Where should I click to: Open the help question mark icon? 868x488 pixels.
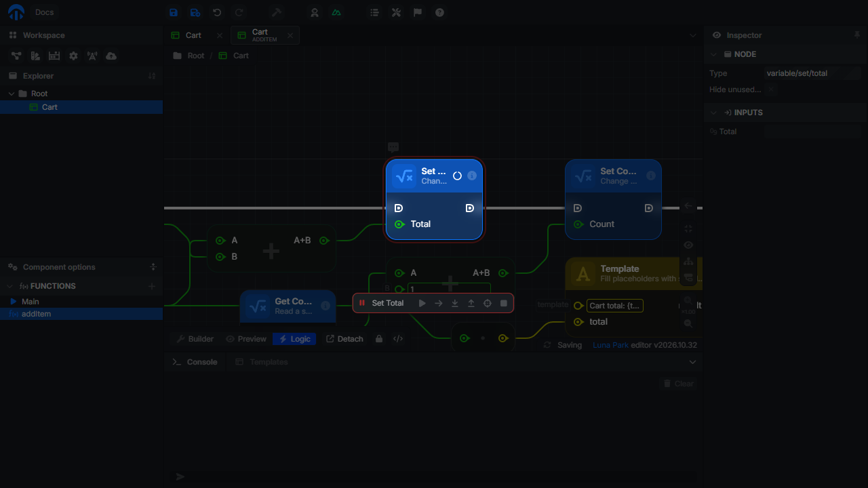tap(440, 12)
